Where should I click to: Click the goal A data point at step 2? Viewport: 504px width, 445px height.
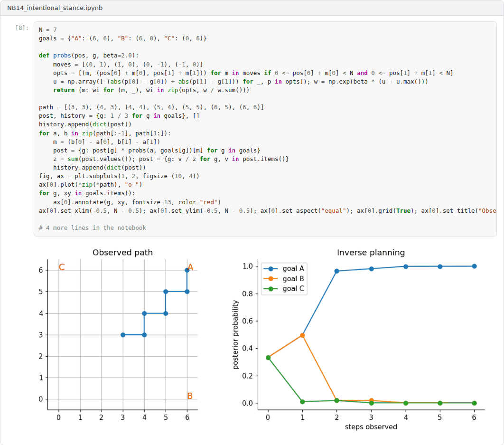pos(337,271)
